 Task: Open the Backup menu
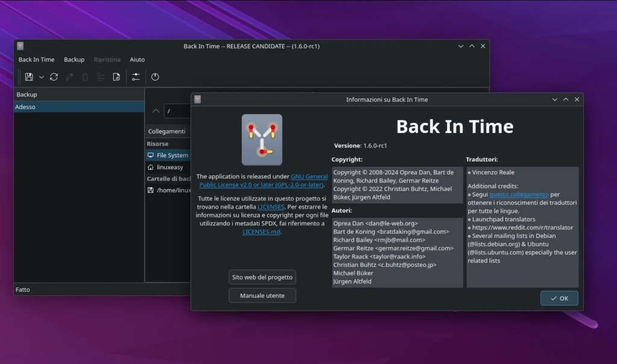pyautogui.click(x=74, y=59)
